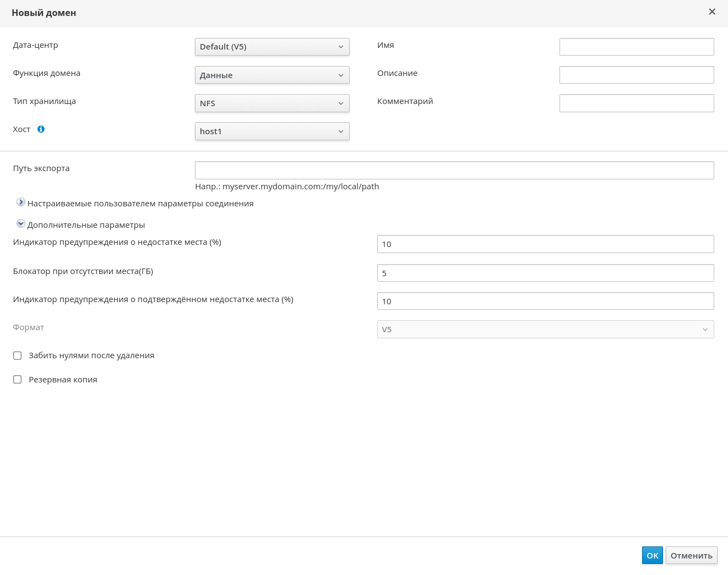Click the Путь экспорта path field

coord(454,171)
